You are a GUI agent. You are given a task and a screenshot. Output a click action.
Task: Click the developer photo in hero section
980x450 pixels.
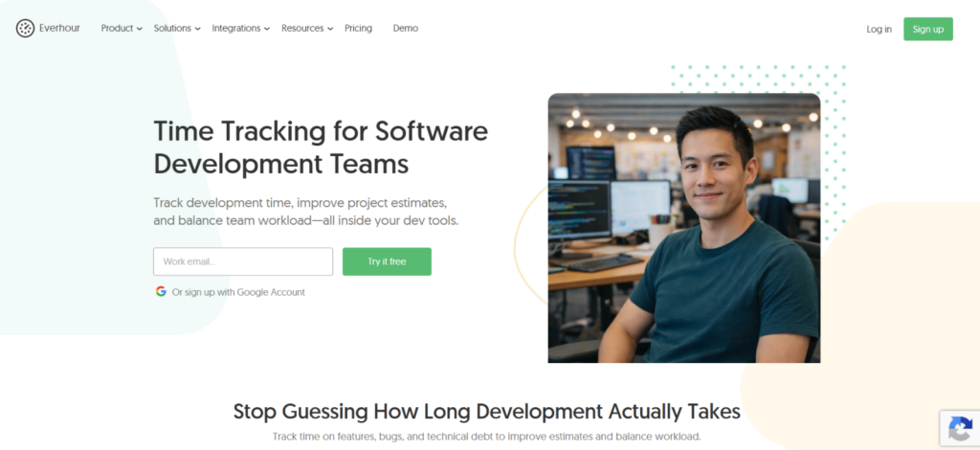pyautogui.click(x=684, y=228)
